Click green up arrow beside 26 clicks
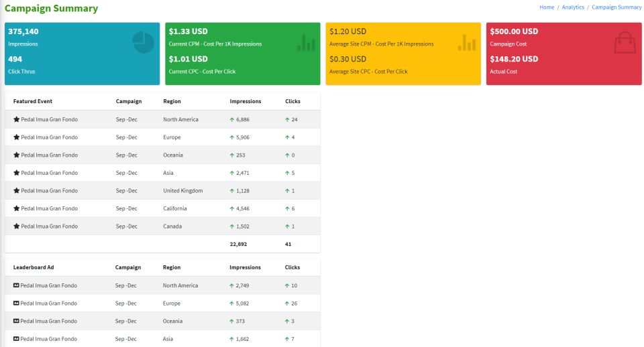This screenshot has width=644, height=347. coord(287,303)
